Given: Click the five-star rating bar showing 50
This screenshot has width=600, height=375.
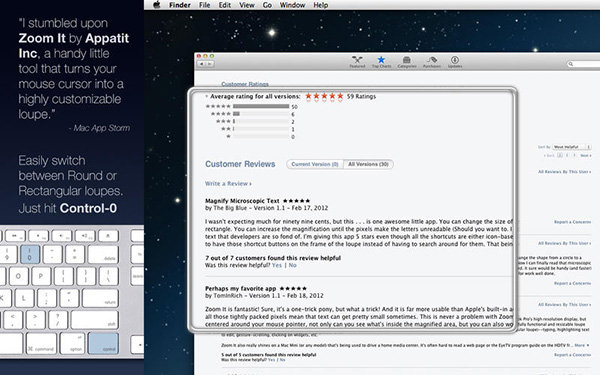Looking at the screenshot, I should click(x=261, y=106).
